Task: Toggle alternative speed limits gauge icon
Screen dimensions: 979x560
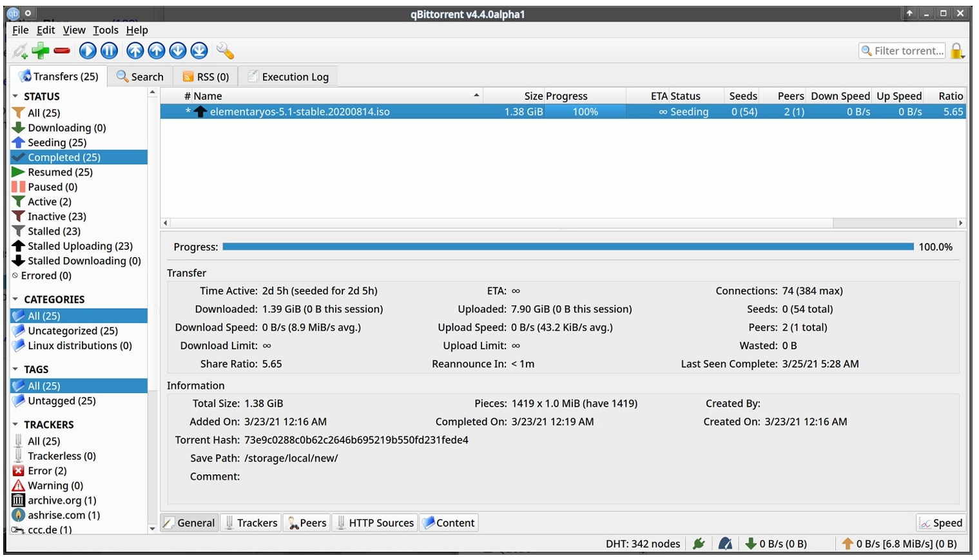Action: click(x=724, y=543)
